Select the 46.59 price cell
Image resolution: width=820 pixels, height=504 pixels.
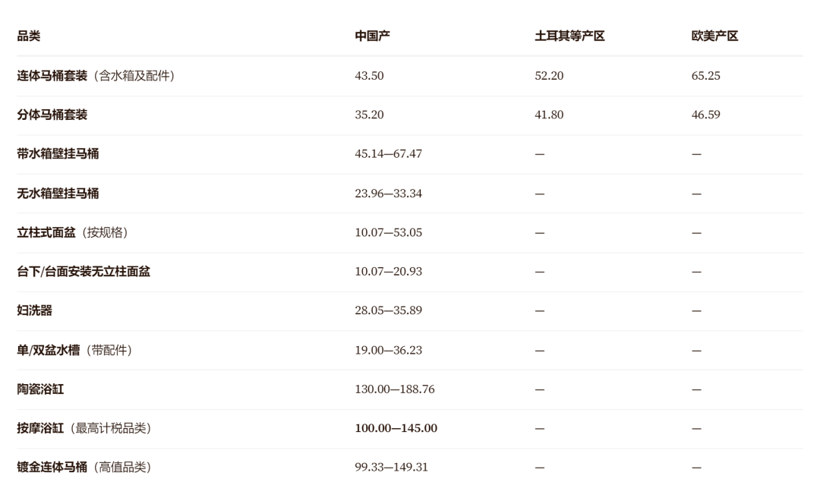(x=705, y=115)
